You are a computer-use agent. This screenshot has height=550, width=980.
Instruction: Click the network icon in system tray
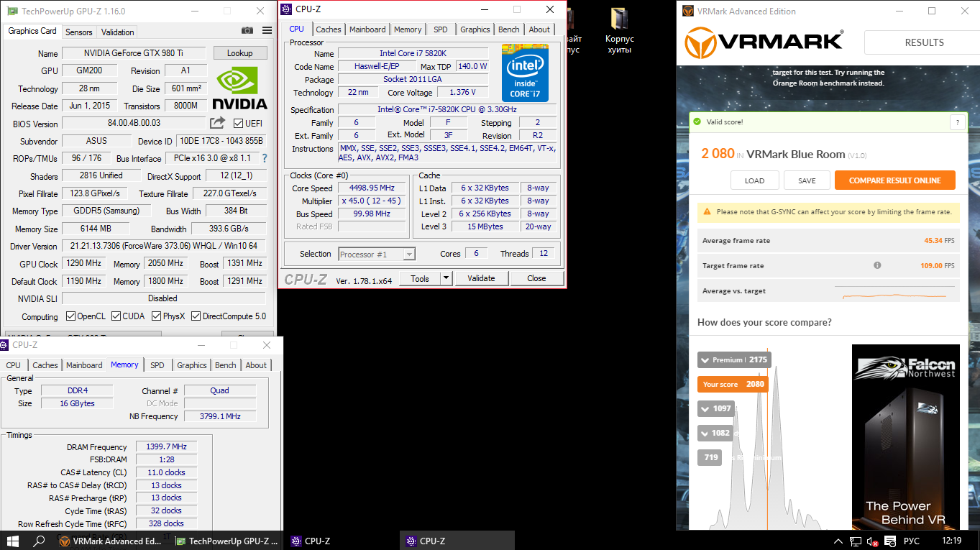pos(855,541)
